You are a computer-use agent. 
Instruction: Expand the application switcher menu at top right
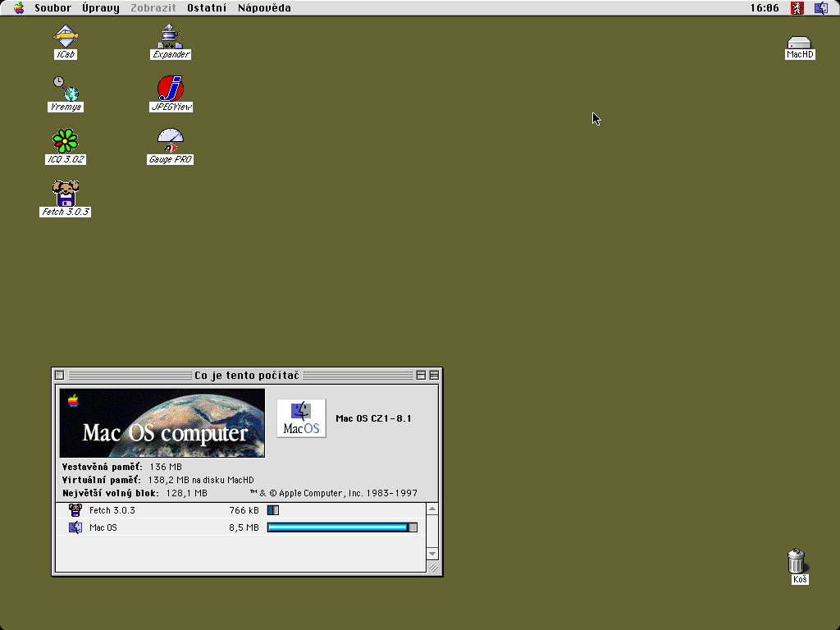821,8
